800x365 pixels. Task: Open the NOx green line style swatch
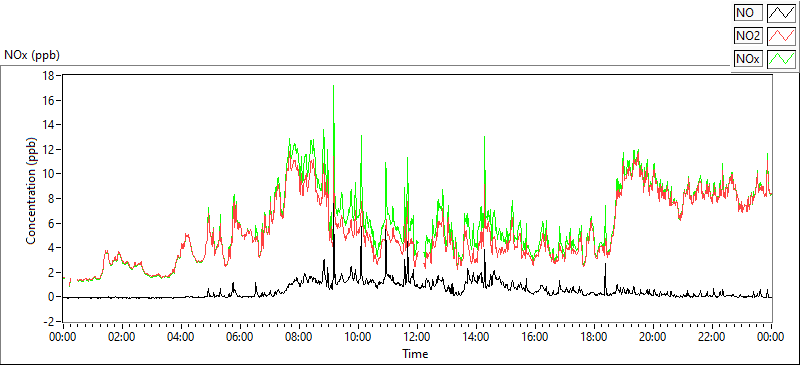point(781,59)
